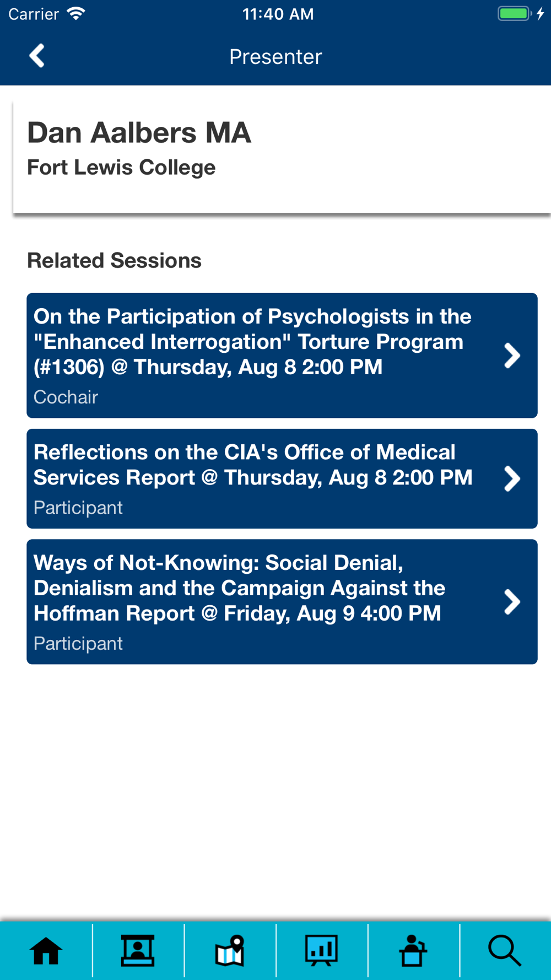Screen dimensions: 551x980
Task: Tap the Related Sessions heading
Action: click(114, 260)
